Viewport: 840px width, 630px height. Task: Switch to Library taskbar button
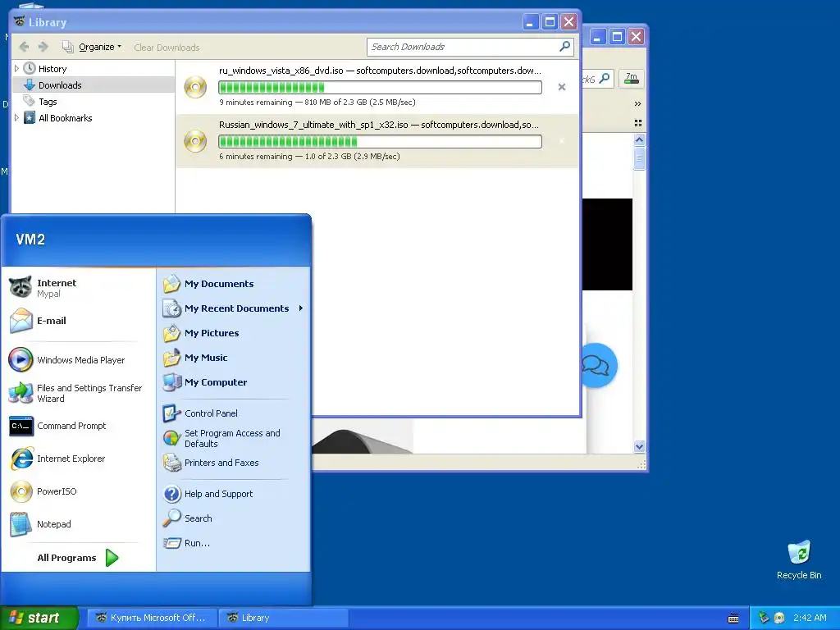point(283,618)
